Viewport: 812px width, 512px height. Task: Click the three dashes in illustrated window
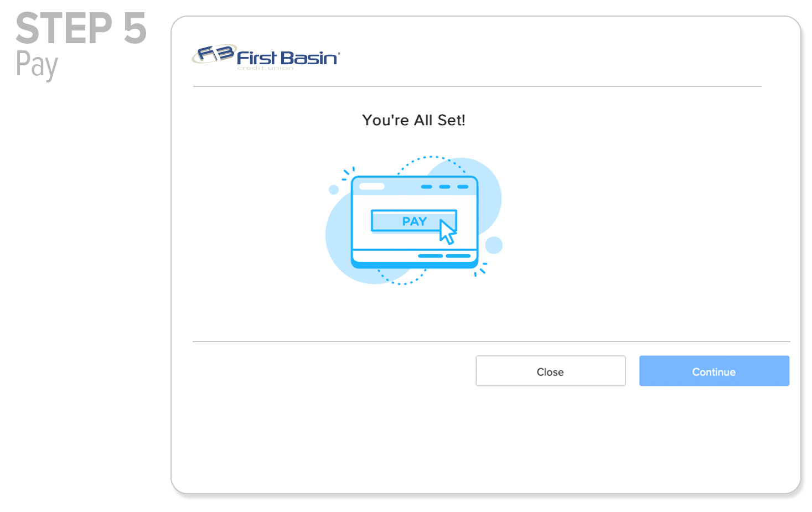point(444,187)
